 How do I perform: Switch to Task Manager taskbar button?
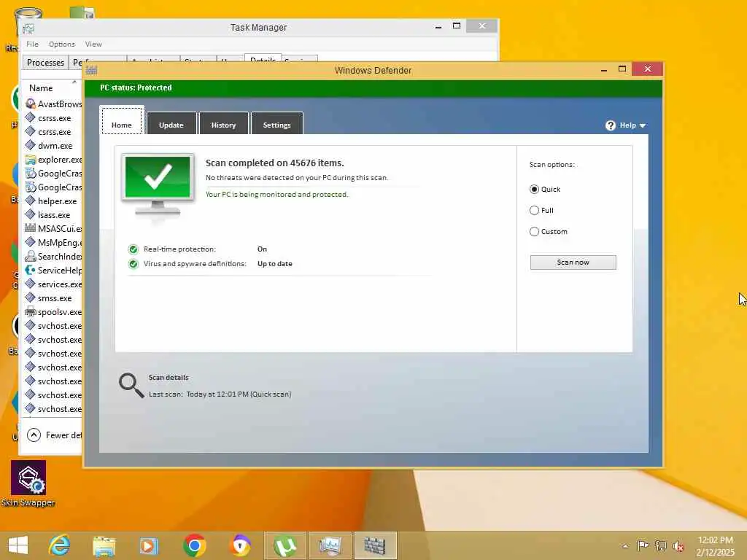[330, 545]
